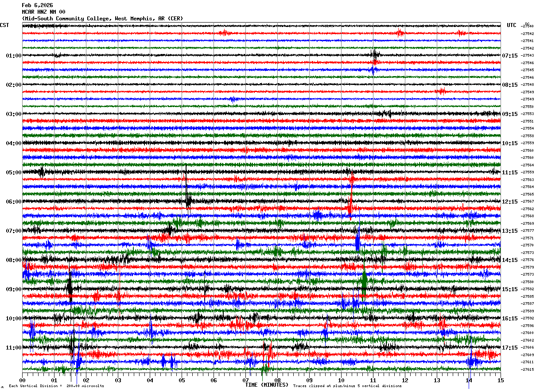Select the 02:00 CST row label

tap(14, 85)
